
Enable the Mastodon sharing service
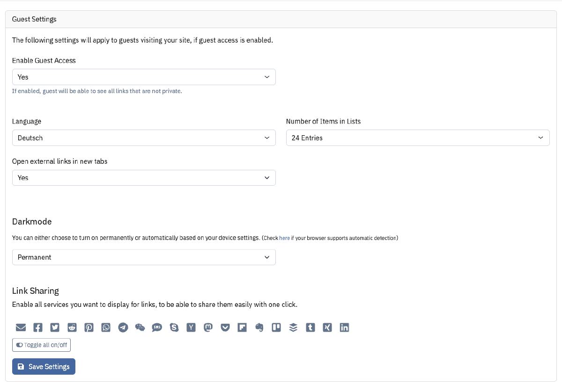point(208,327)
